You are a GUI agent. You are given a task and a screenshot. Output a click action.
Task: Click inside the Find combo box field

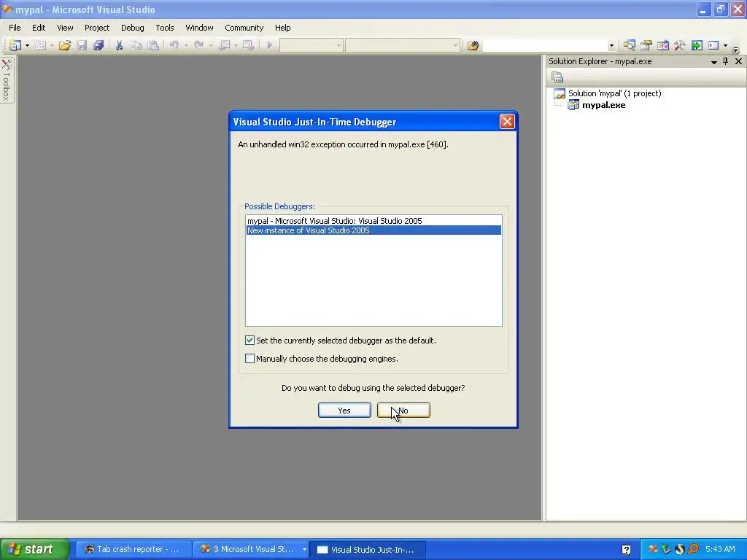(x=546, y=45)
